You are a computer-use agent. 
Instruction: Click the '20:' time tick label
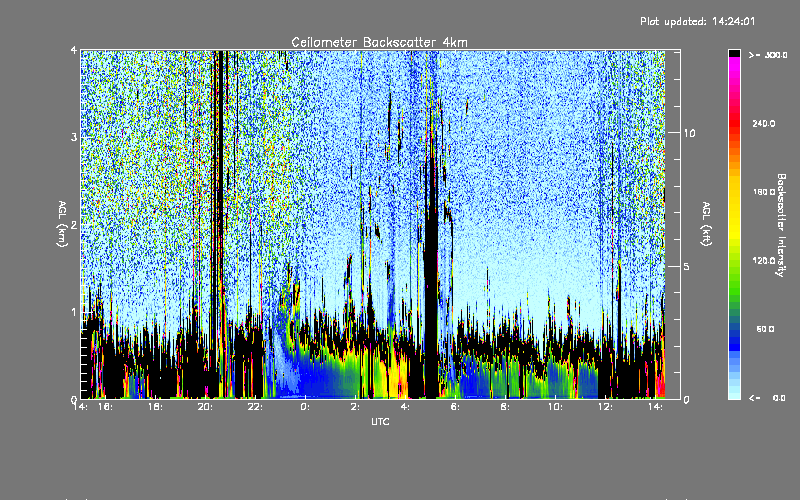pos(205,407)
